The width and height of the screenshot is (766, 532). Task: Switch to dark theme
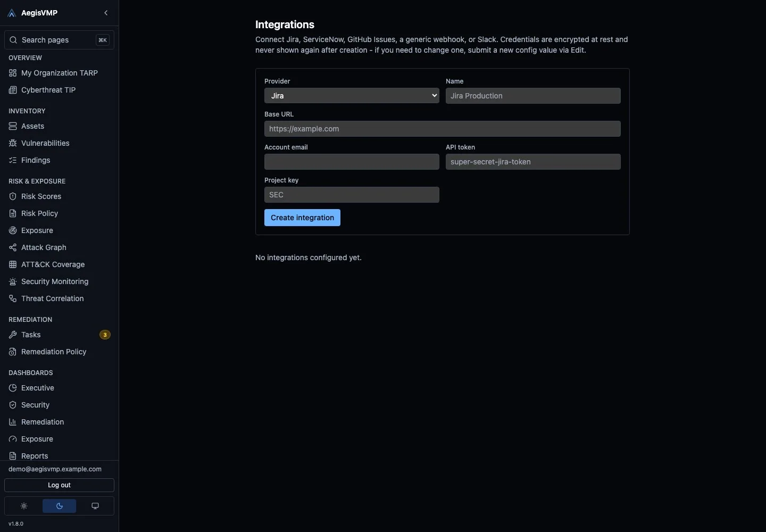[59, 506]
